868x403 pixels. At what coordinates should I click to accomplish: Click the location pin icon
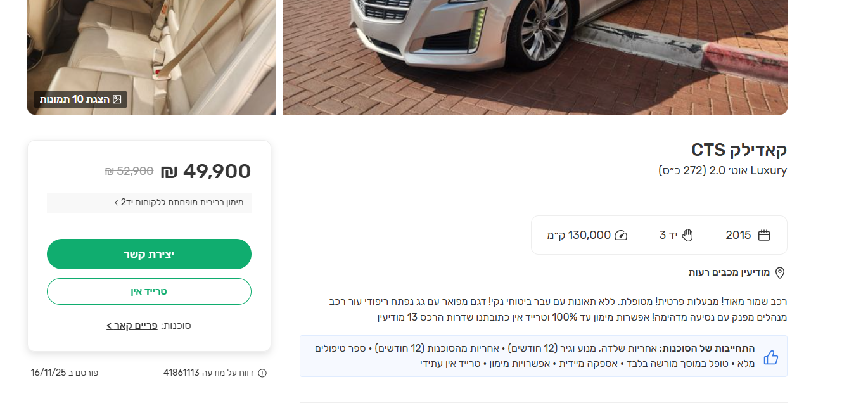tap(780, 272)
